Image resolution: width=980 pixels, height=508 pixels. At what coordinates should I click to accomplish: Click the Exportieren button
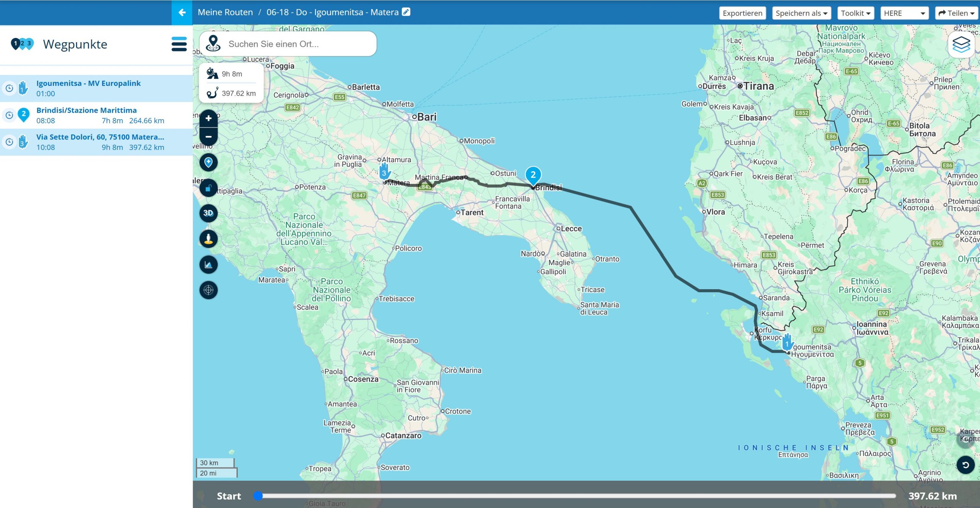742,13
